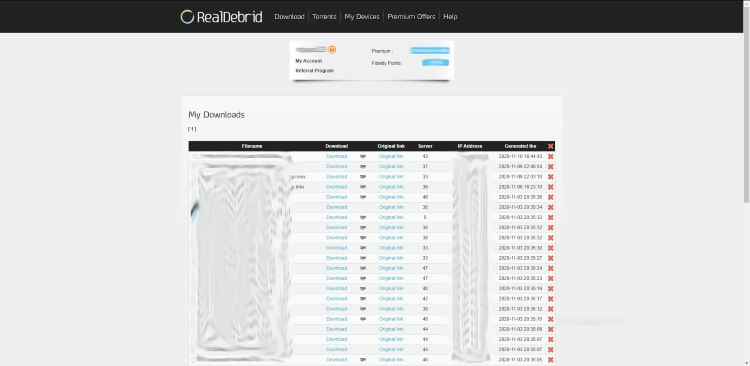
Task: Click streaming icon in the 20:35:05 row
Action: (x=363, y=360)
